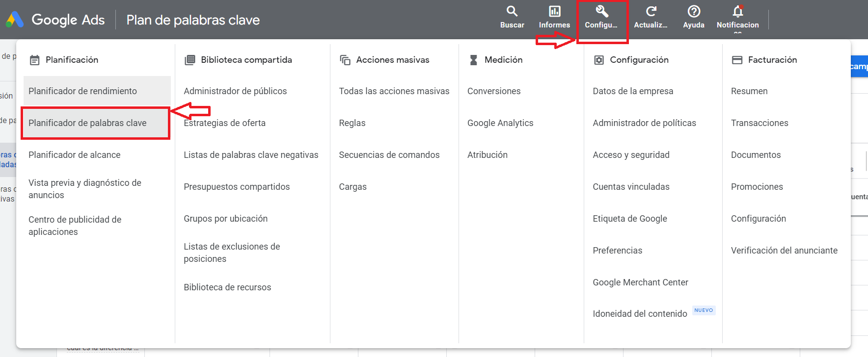Open the Notificaciones bell icon
Image resolution: width=868 pixels, height=357 pixels.
click(738, 11)
